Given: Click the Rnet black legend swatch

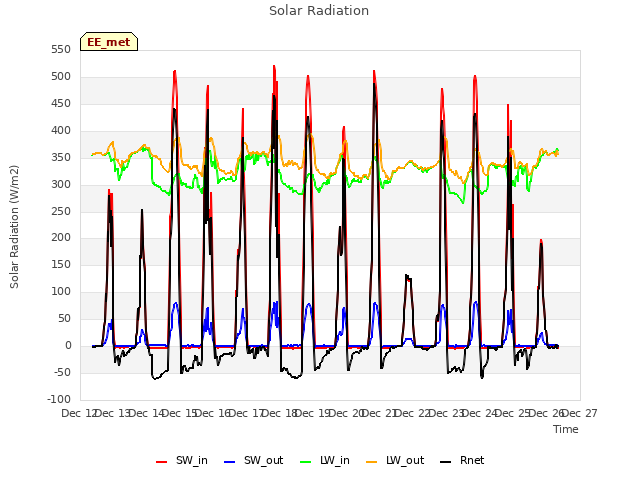Looking at the screenshot, I should point(445,462).
